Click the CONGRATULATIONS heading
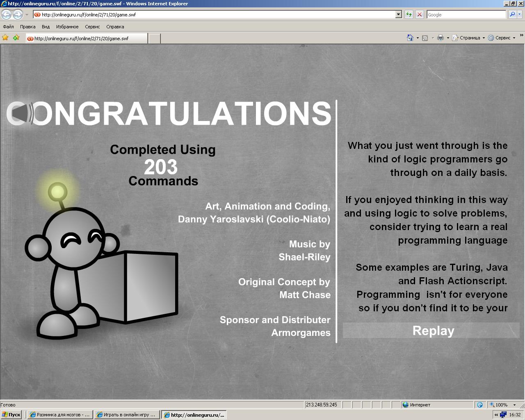The width and height of the screenshot is (525, 420). (169, 113)
